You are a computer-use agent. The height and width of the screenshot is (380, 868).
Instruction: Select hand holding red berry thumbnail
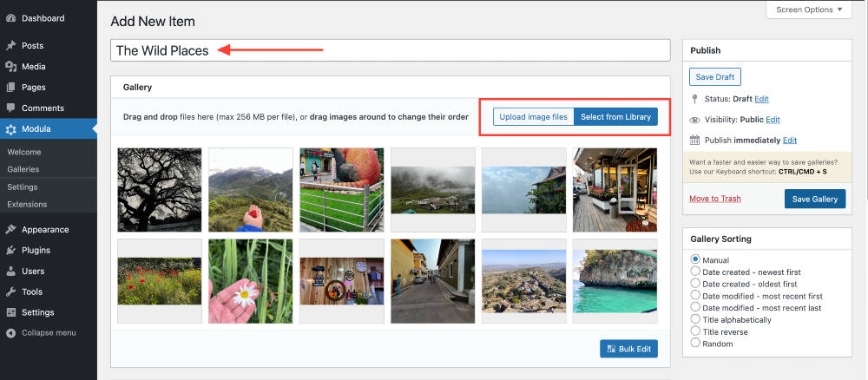tap(250, 190)
